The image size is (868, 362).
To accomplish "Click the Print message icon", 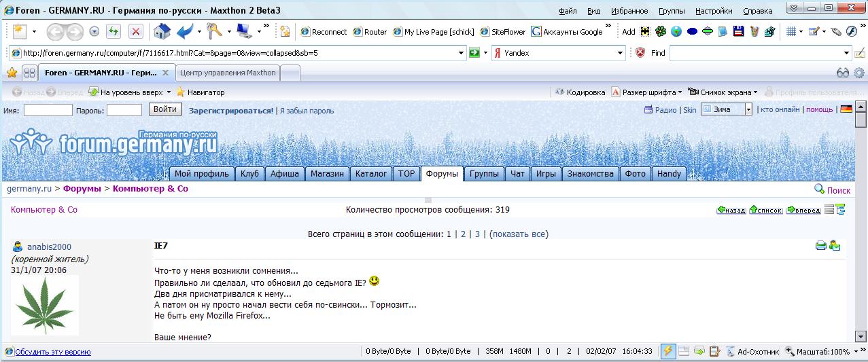I will [x=821, y=246].
